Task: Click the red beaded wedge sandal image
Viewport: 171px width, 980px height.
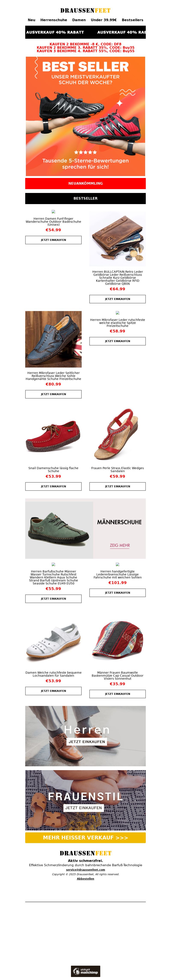Action: (x=117, y=434)
